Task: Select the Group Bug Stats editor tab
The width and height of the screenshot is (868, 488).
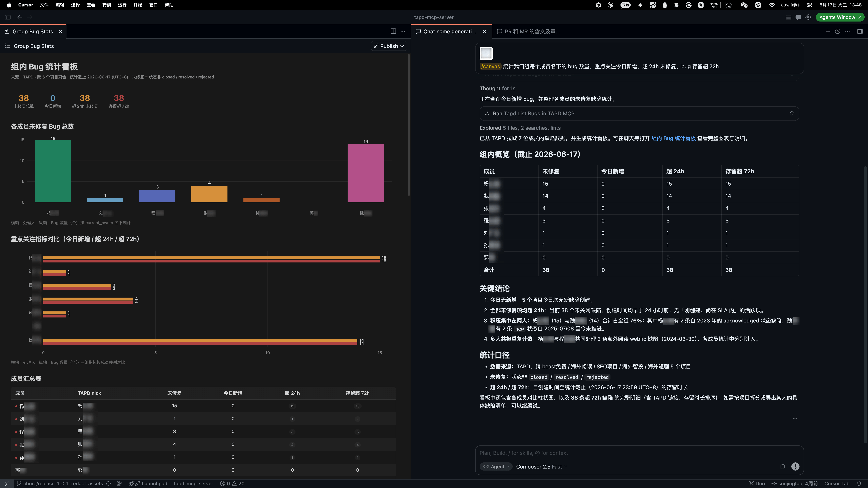Action: pyautogui.click(x=33, y=31)
